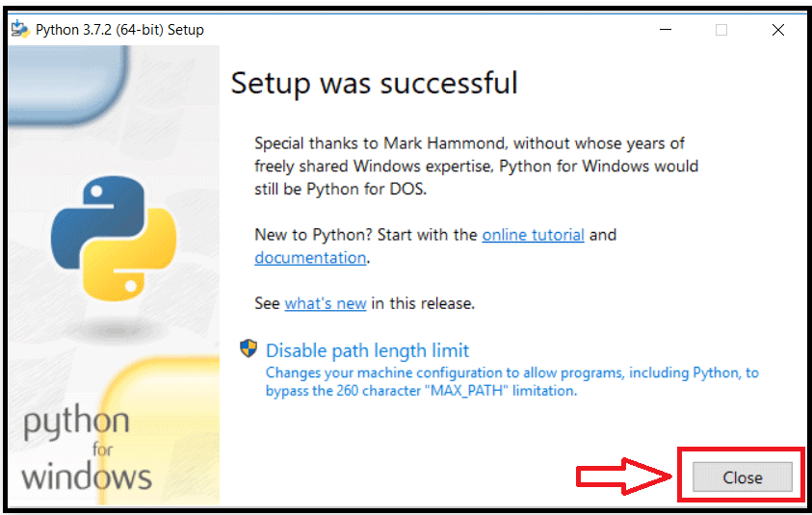Click the 'in this release' text

tap(423, 303)
